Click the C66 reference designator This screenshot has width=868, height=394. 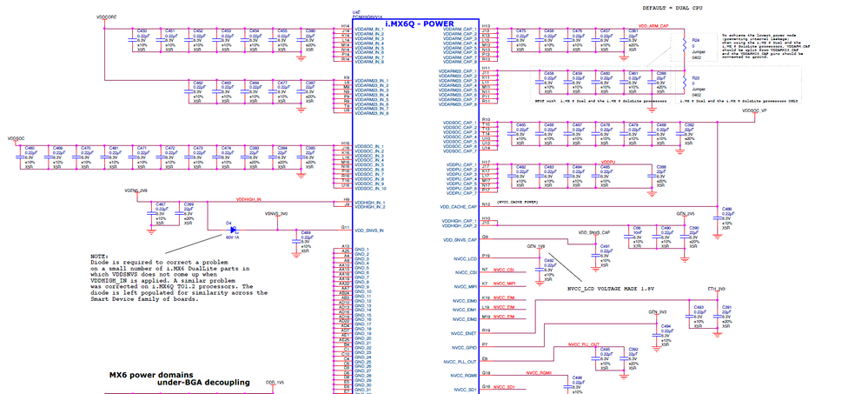pos(636,228)
